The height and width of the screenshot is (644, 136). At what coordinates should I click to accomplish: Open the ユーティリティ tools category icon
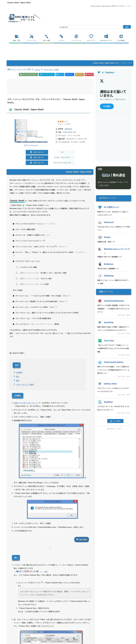pyautogui.click(x=32, y=36)
